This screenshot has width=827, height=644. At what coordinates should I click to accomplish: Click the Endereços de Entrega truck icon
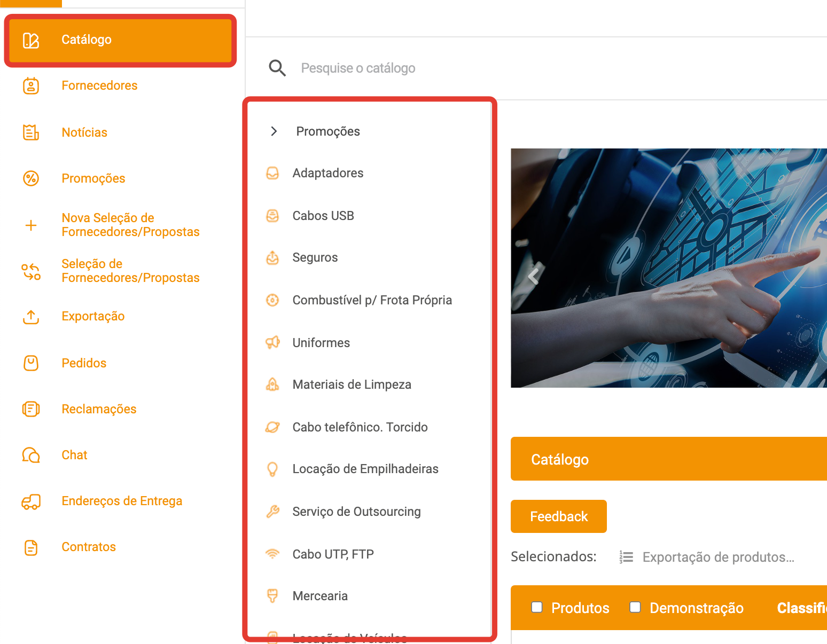point(31,501)
